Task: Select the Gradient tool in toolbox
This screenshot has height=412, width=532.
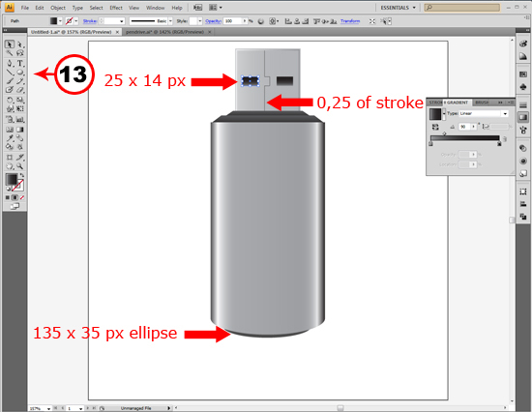Action: coord(20,130)
